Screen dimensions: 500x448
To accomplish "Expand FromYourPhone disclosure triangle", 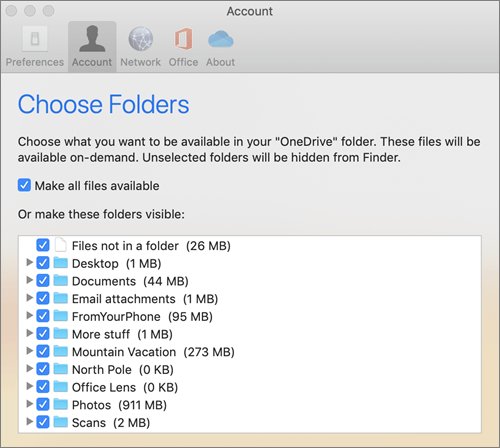I will (29, 315).
